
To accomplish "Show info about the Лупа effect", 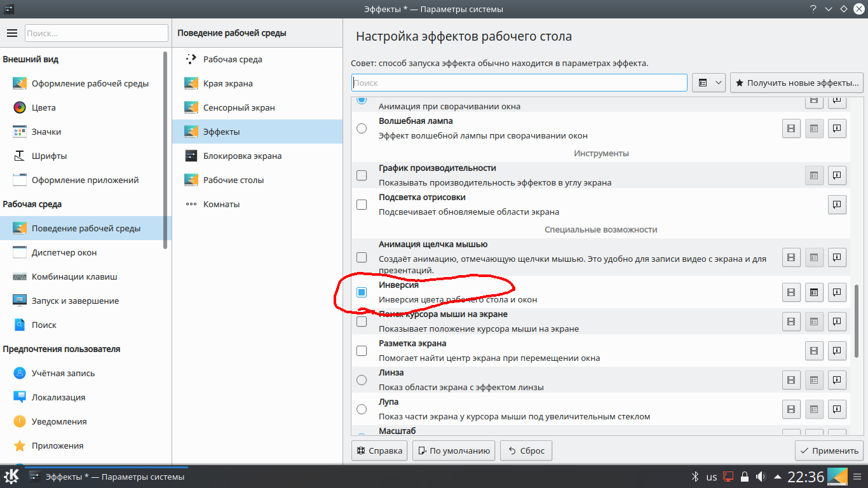I will tap(837, 409).
